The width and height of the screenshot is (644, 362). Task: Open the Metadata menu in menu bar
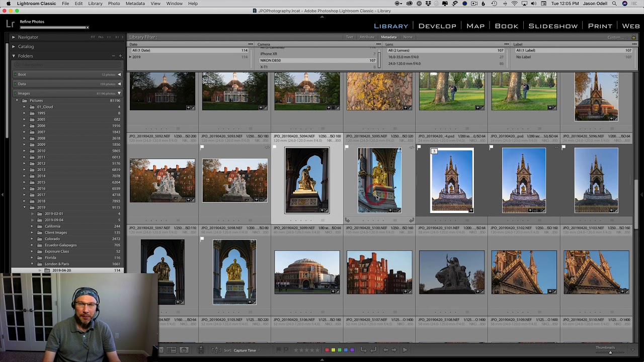point(135,4)
